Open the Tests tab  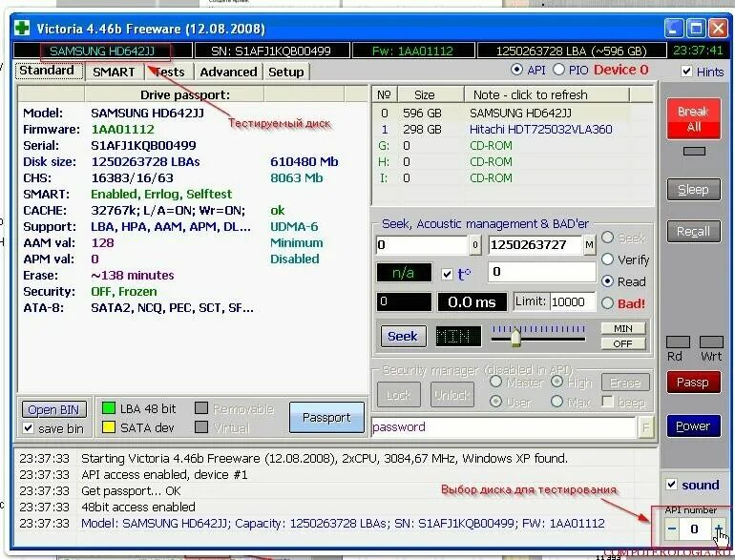pyautogui.click(x=169, y=73)
